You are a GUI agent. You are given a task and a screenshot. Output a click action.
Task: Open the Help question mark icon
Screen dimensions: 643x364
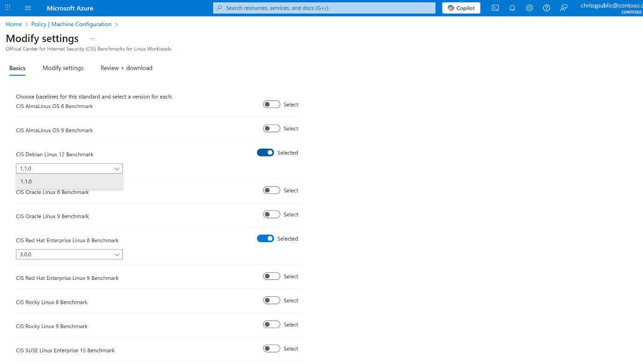point(546,8)
